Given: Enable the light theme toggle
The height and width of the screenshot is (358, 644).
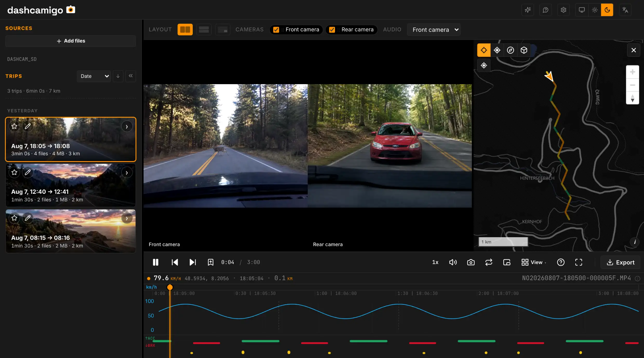Looking at the screenshot, I should coord(595,10).
